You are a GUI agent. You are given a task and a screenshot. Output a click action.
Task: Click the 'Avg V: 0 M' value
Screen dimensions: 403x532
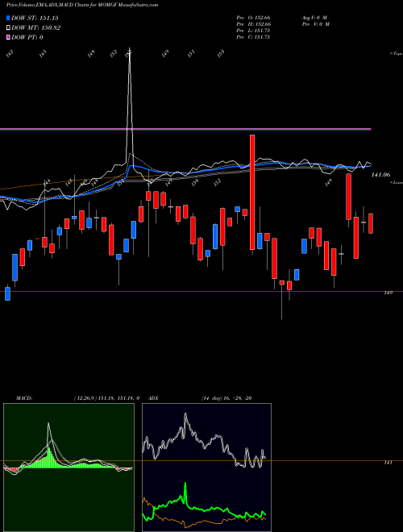pos(314,18)
